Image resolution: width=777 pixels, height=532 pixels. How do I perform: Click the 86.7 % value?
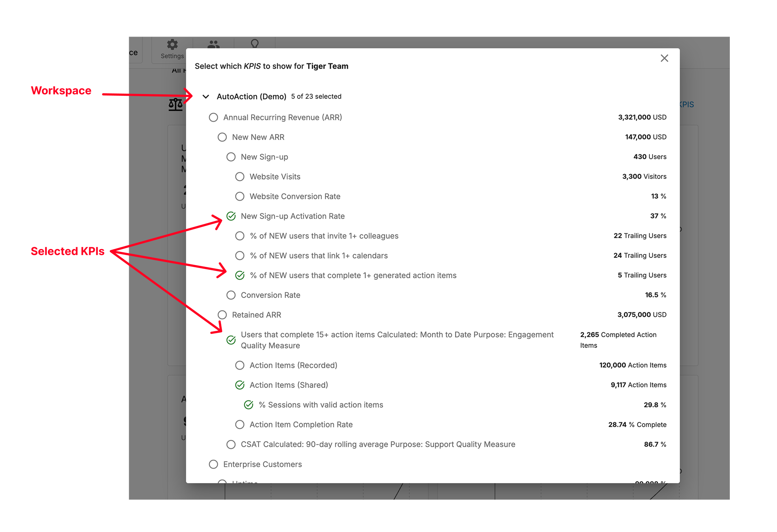coord(655,444)
